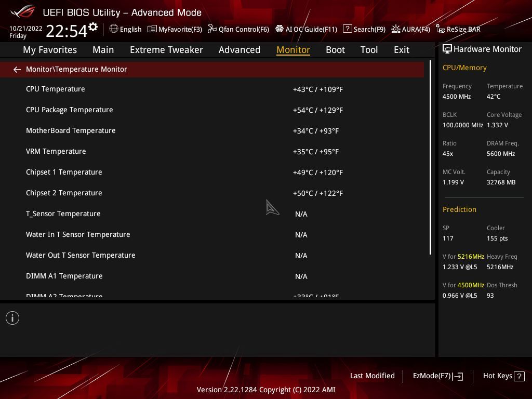Screen dimensions: 532x399
Task: Select the T_Sensor Temperature row
Action: click(212, 214)
